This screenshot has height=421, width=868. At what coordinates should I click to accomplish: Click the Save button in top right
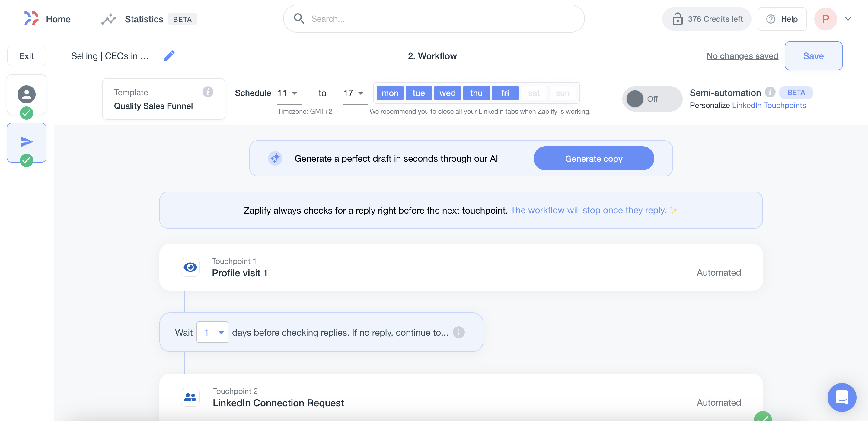[x=813, y=55]
